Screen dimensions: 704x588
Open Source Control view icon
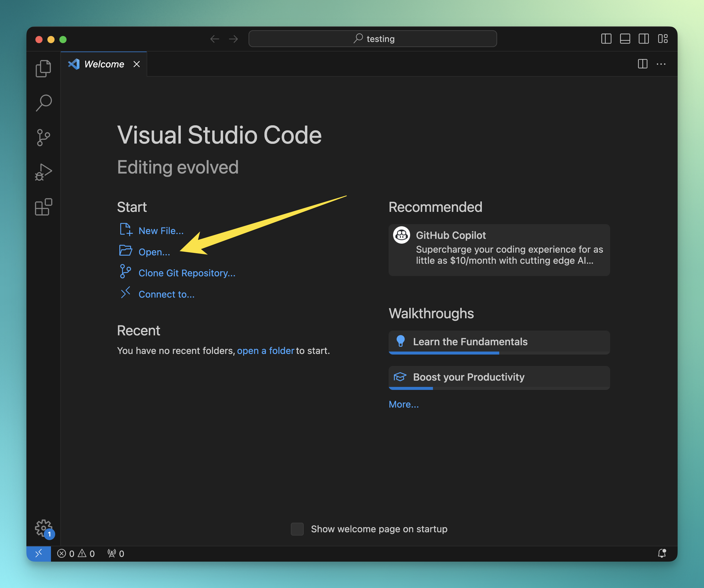click(43, 137)
